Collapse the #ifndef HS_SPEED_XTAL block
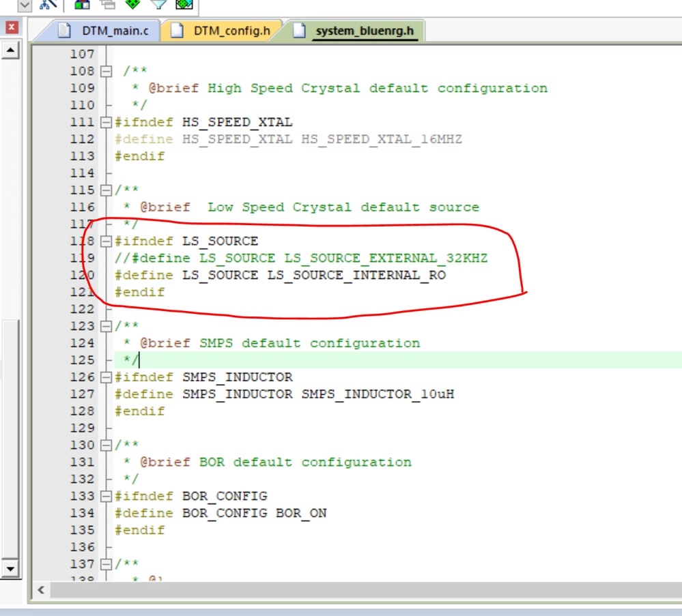Image resolution: width=682 pixels, height=616 pixels. (106, 123)
